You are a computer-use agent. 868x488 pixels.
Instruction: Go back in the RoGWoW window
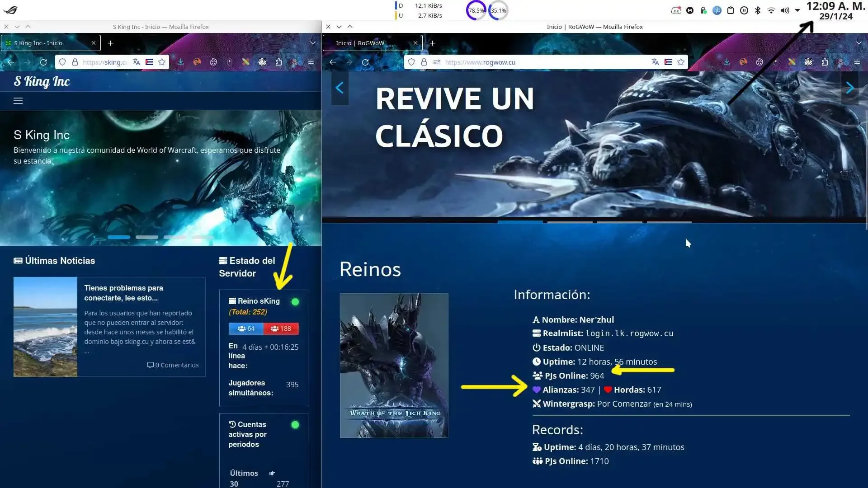[333, 62]
